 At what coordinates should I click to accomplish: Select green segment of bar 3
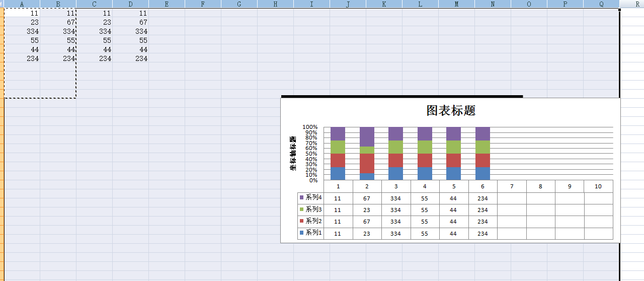coord(395,147)
